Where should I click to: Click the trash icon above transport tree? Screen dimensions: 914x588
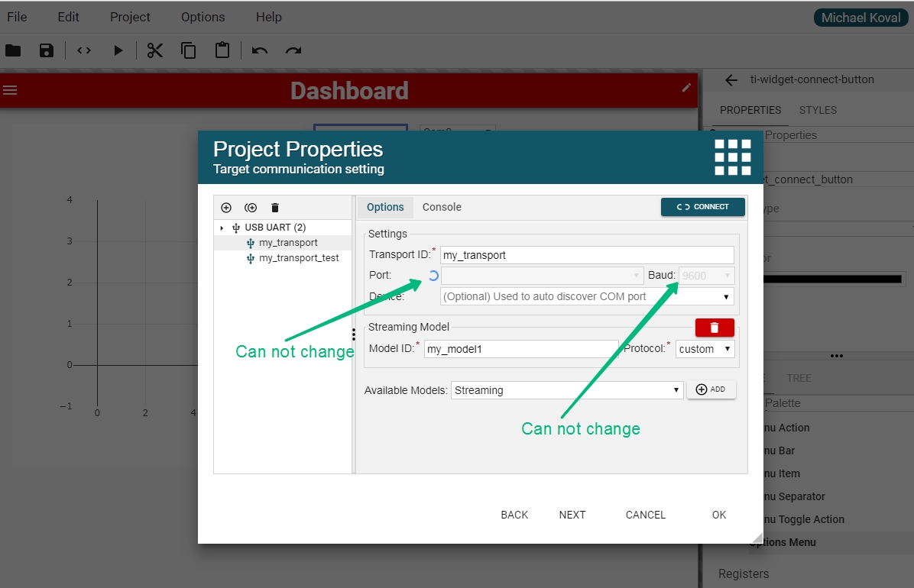point(275,208)
